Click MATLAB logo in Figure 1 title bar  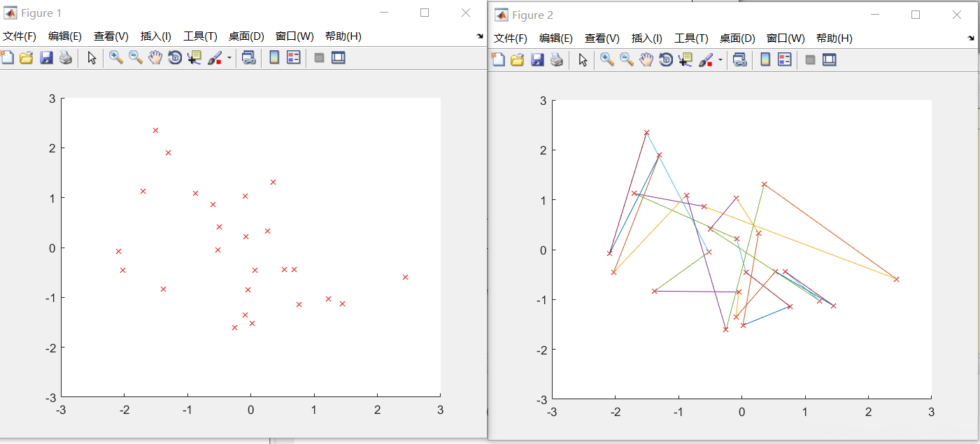click(10, 13)
